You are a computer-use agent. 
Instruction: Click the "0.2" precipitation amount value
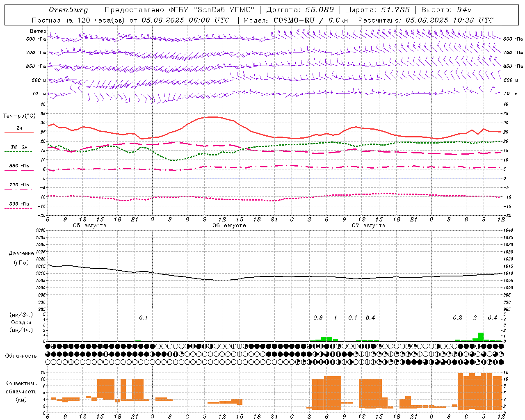tap(457, 318)
